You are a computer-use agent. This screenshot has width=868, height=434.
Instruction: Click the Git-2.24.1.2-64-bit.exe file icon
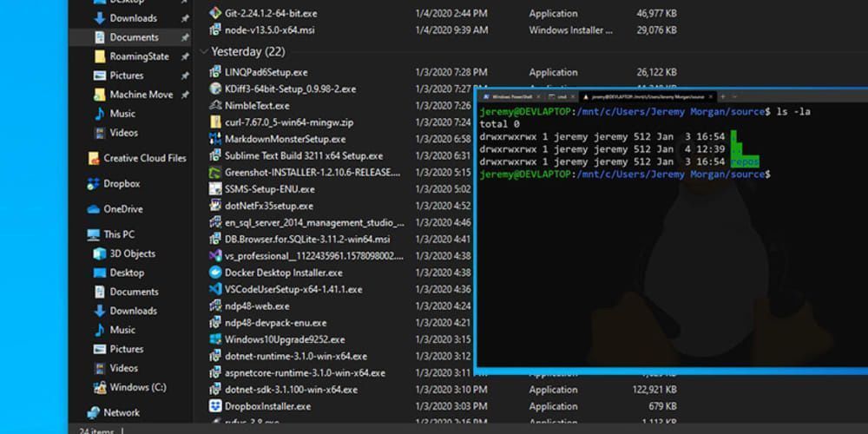pyautogui.click(x=215, y=13)
